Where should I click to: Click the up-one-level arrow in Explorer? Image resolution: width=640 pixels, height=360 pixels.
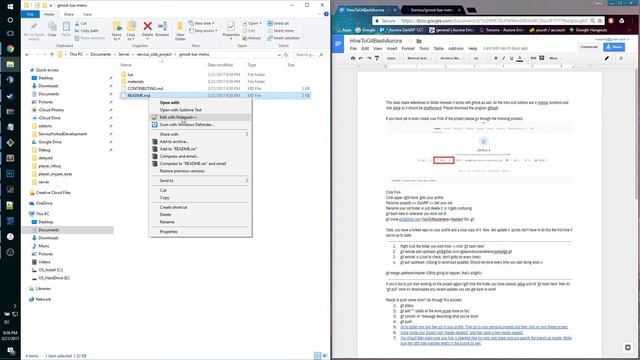click(x=52, y=54)
